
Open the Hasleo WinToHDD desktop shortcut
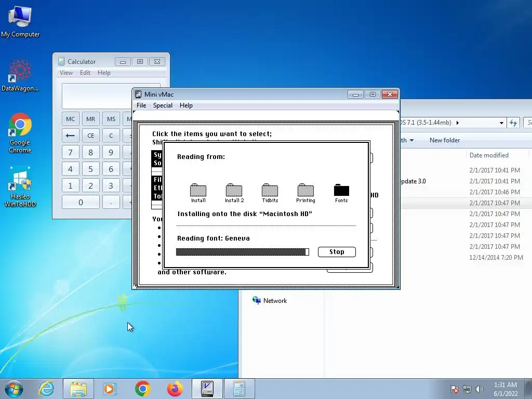(20, 187)
